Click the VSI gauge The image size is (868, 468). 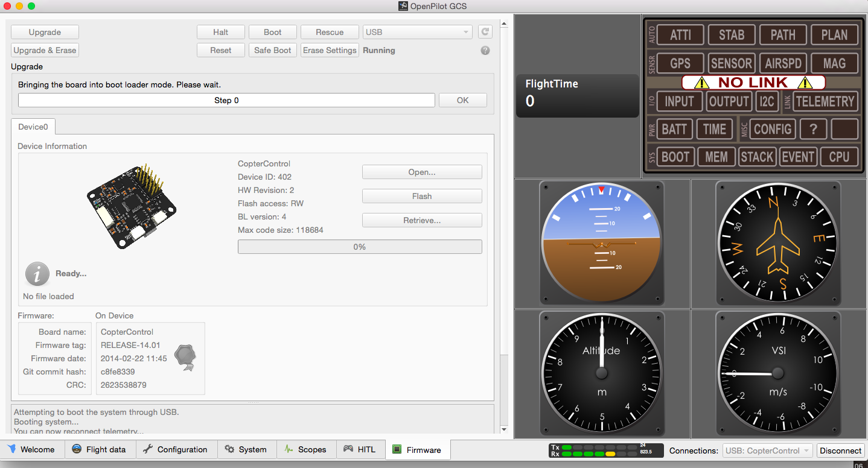(779, 373)
